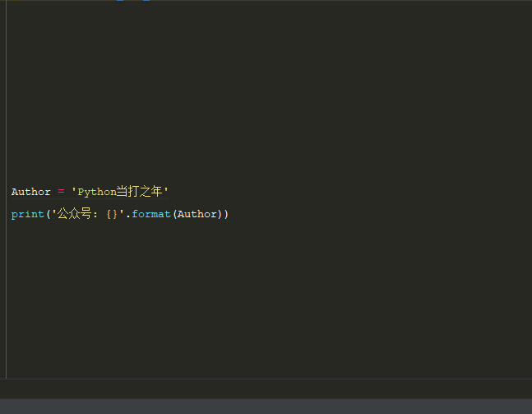Click the Author variable on the assignment line
The image size is (532, 414).
pos(31,192)
